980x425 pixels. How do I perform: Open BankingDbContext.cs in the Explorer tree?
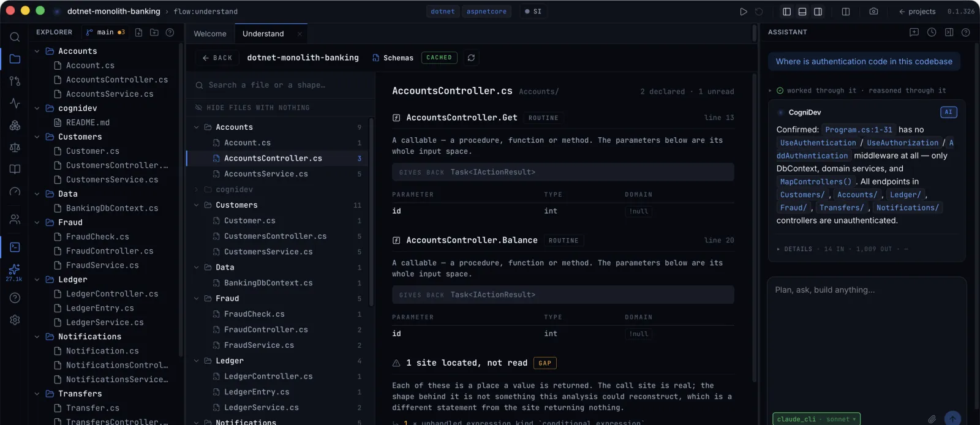pyautogui.click(x=112, y=209)
